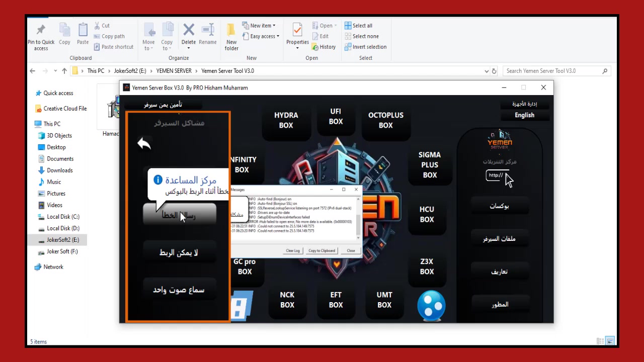Navigate back in File Explorer
The image size is (644, 362).
click(x=32, y=71)
